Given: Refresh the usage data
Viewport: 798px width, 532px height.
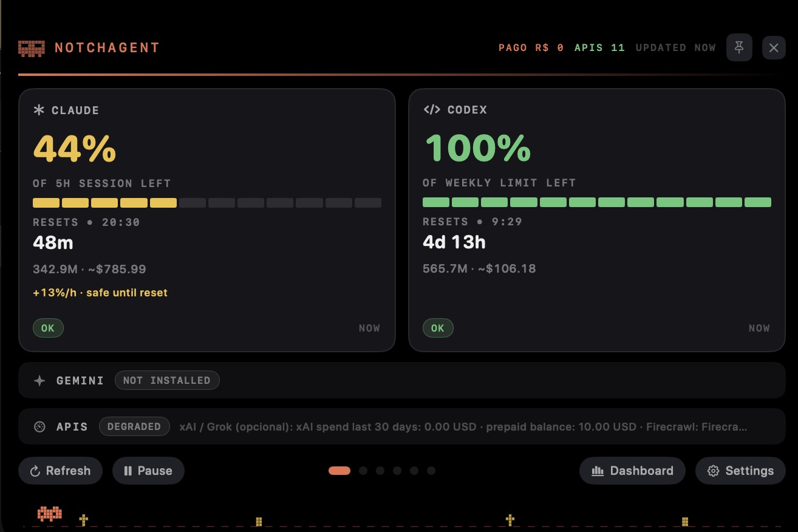Looking at the screenshot, I should pos(60,471).
